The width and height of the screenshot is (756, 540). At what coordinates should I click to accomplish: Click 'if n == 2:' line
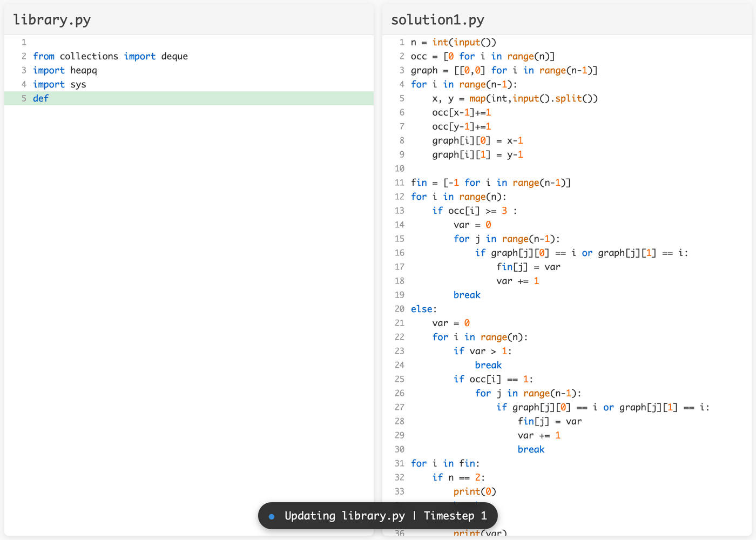click(x=459, y=477)
